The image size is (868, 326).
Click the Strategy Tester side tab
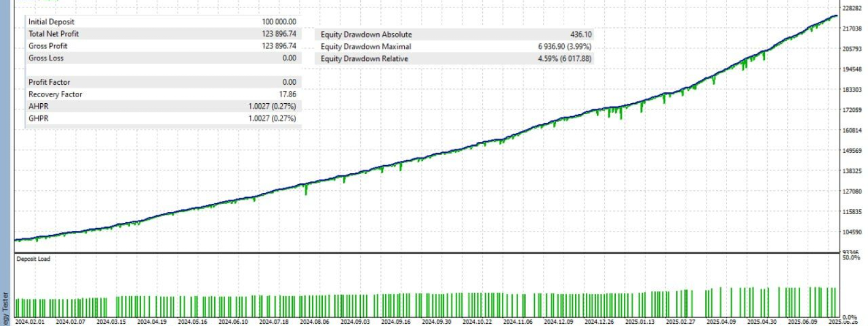(5, 309)
